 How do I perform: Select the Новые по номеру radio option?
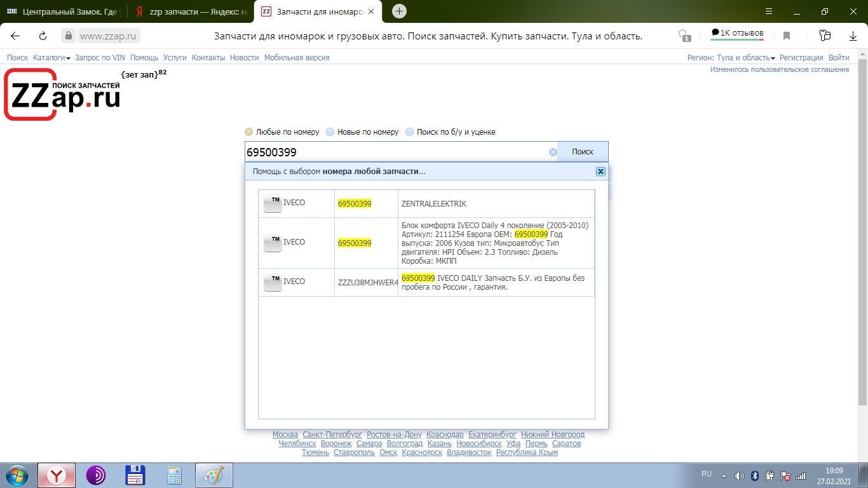330,132
